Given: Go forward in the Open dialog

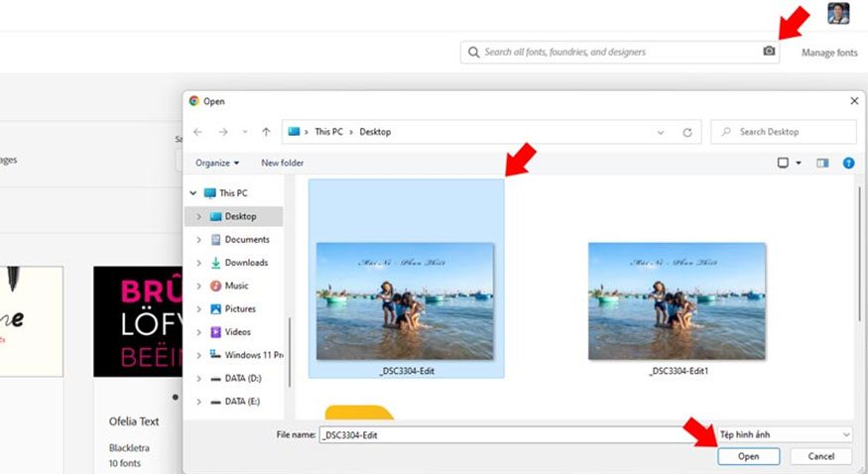Looking at the screenshot, I should tap(223, 132).
